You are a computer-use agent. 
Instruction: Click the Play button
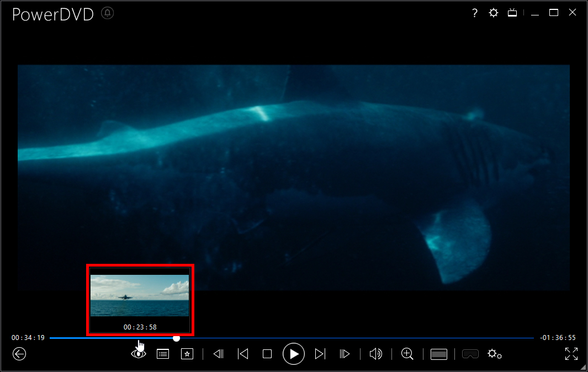pos(294,354)
